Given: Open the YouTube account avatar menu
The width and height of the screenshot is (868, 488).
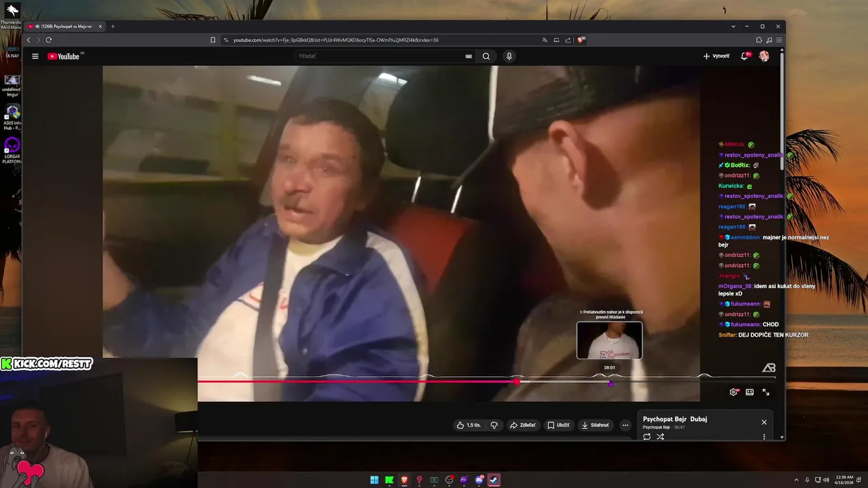Looking at the screenshot, I should coord(764,56).
